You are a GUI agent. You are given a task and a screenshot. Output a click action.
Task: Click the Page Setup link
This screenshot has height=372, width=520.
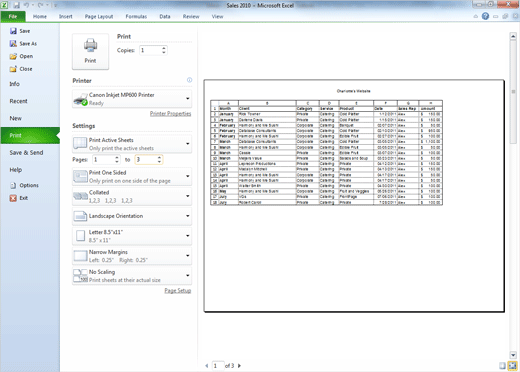click(x=178, y=291)
